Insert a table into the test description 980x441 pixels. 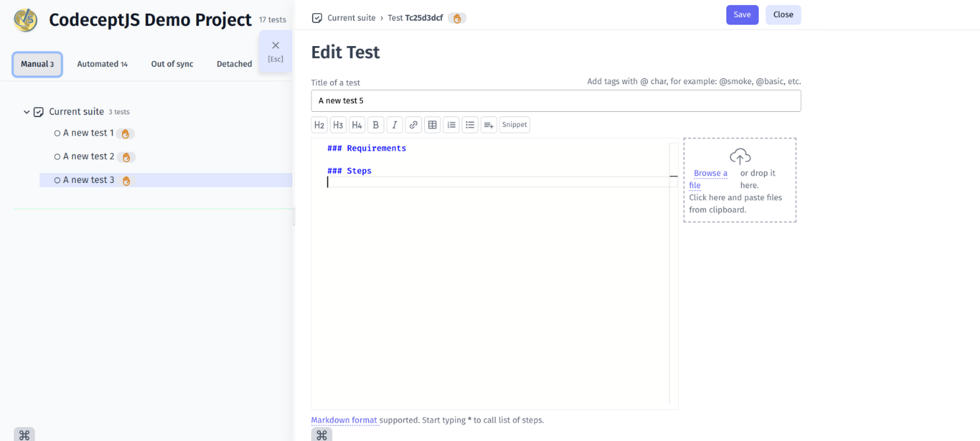[x=432, y=124]
